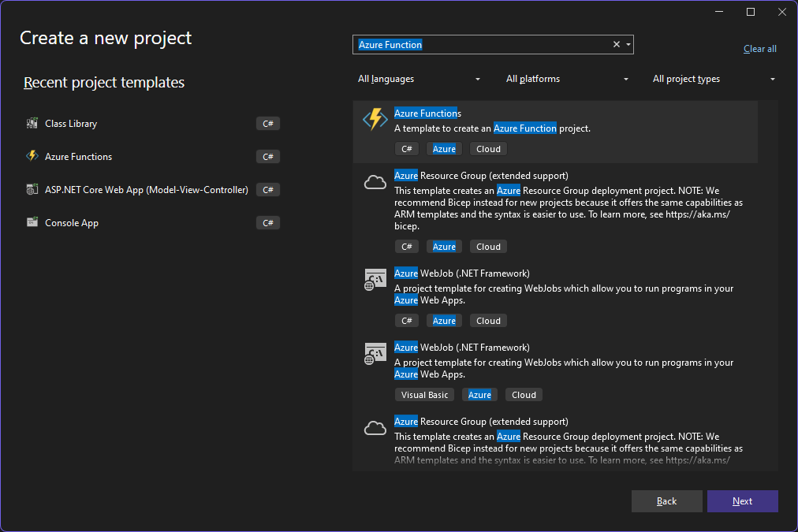The height and width of the screenshot is (532, 798).
Task: Expand the search history dropdown arrow
Action: tap(628, 45)
